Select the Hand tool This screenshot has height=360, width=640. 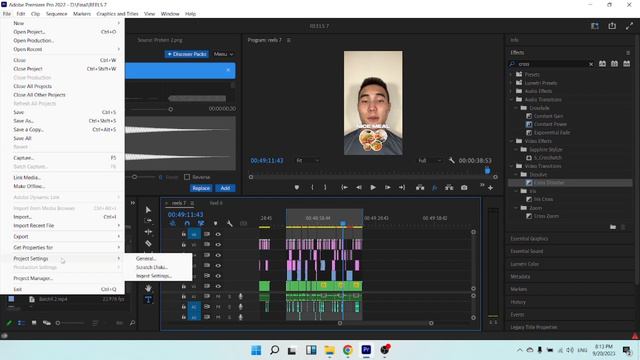tap(148, 288)
